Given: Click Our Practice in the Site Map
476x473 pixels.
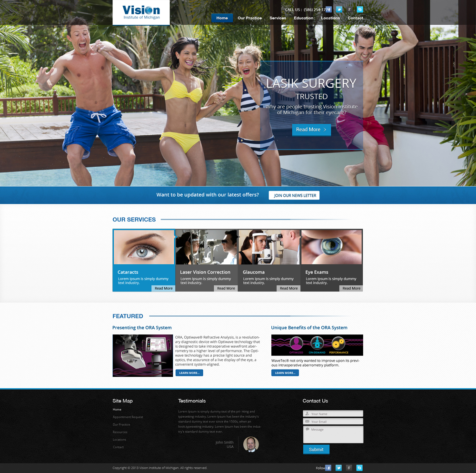Looking at the screenshot, I should tap(121, 425).
